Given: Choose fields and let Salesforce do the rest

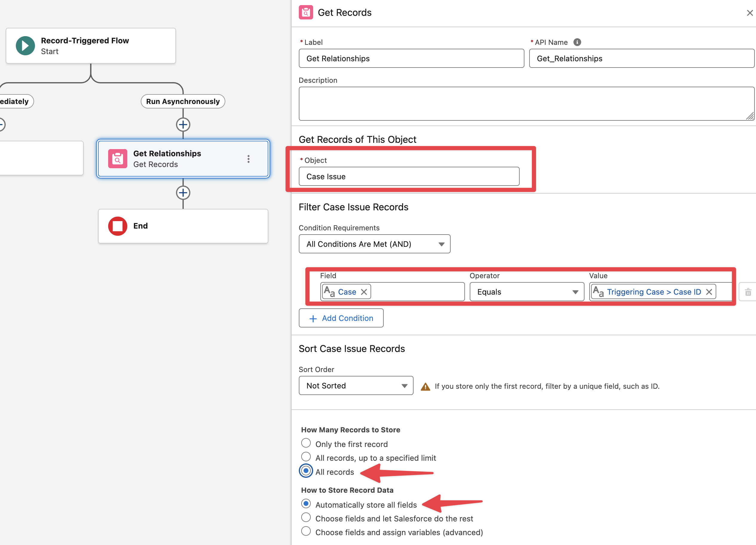Looking at the screenshot, I should (x=306, y=517).
